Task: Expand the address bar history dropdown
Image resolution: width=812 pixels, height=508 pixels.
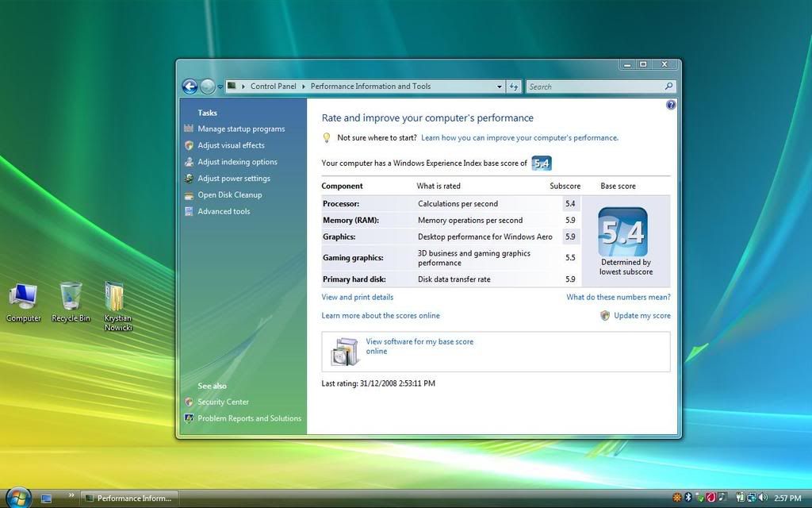Action: pyautogui.click(x=499, y=87)
